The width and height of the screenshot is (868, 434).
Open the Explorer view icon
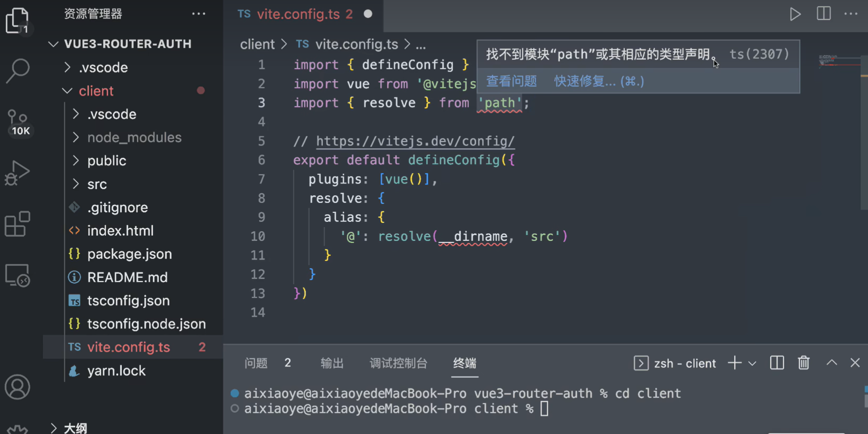point(17,20)
